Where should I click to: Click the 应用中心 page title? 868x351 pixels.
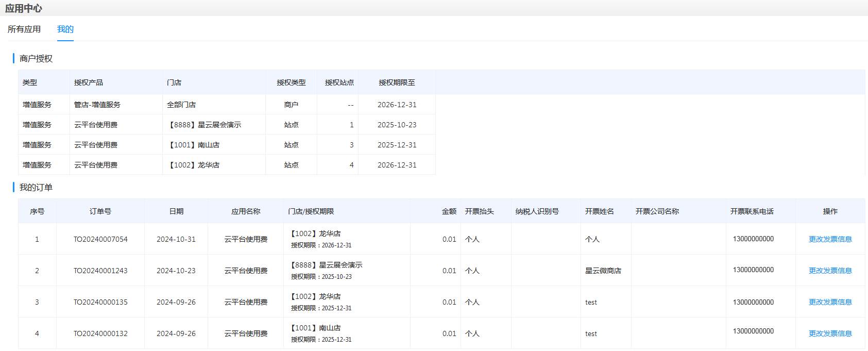click(x=24, y=8)
